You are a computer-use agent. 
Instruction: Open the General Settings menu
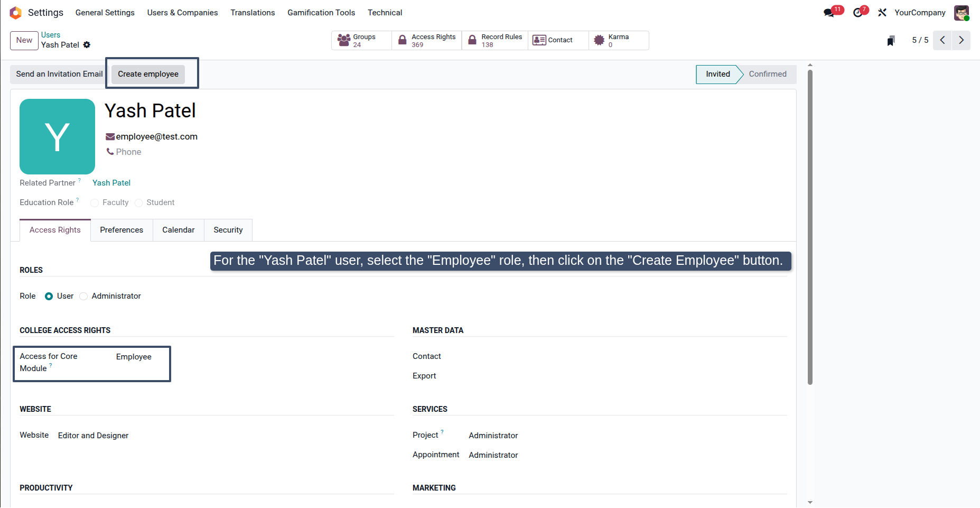click(x=105, y=13)
